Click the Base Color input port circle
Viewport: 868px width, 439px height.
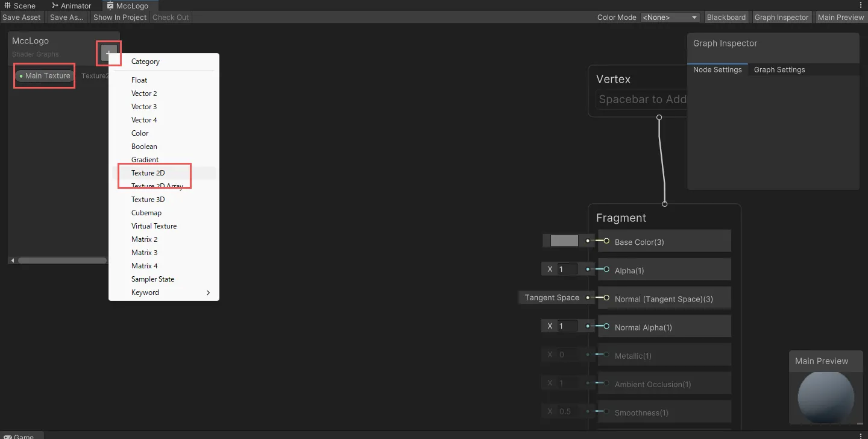606,241
